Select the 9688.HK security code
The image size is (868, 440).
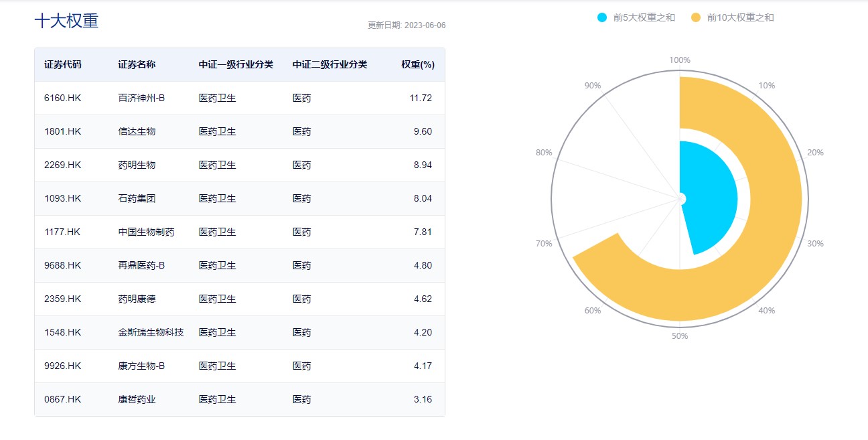pyautogui.click(x=63, y=265)
